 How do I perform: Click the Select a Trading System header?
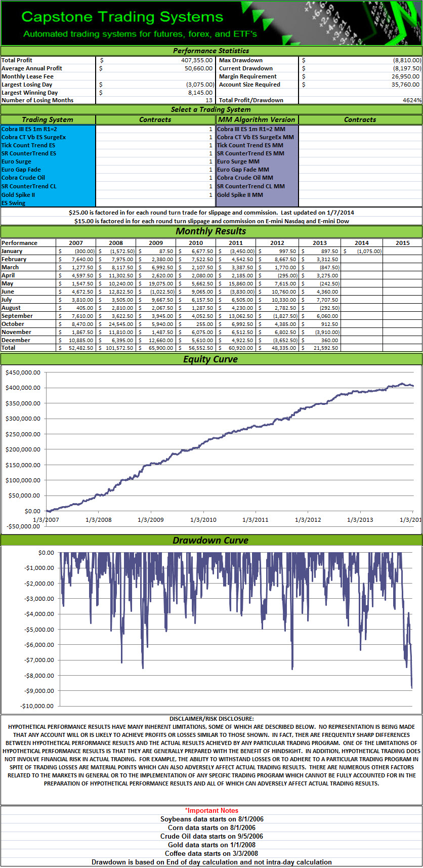pos(211,109)
